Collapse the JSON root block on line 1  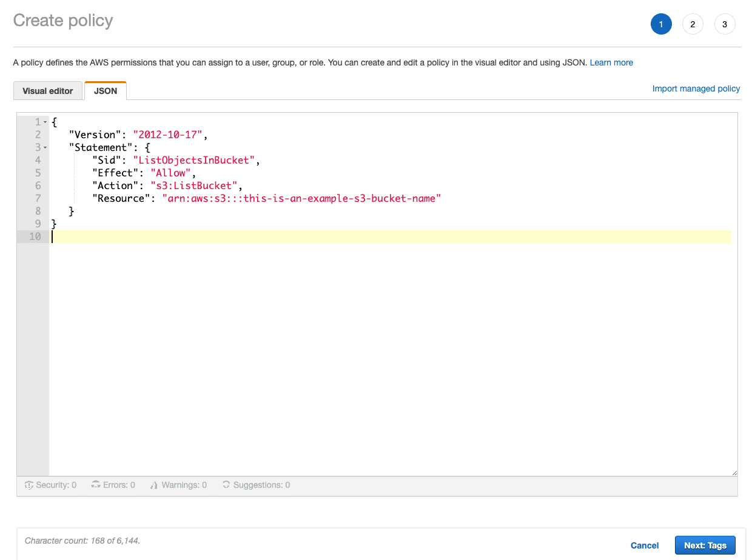45,122
